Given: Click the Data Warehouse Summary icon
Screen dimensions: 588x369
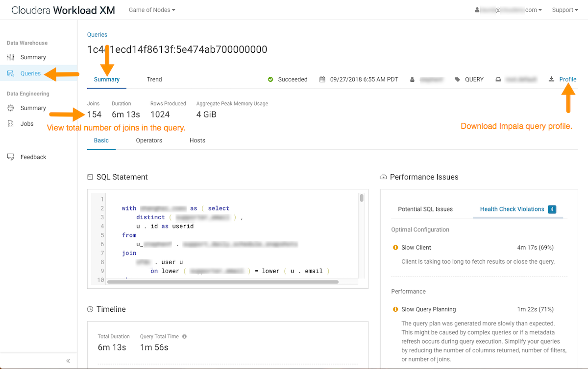Looking at the screenshot, I should [11, 57].
